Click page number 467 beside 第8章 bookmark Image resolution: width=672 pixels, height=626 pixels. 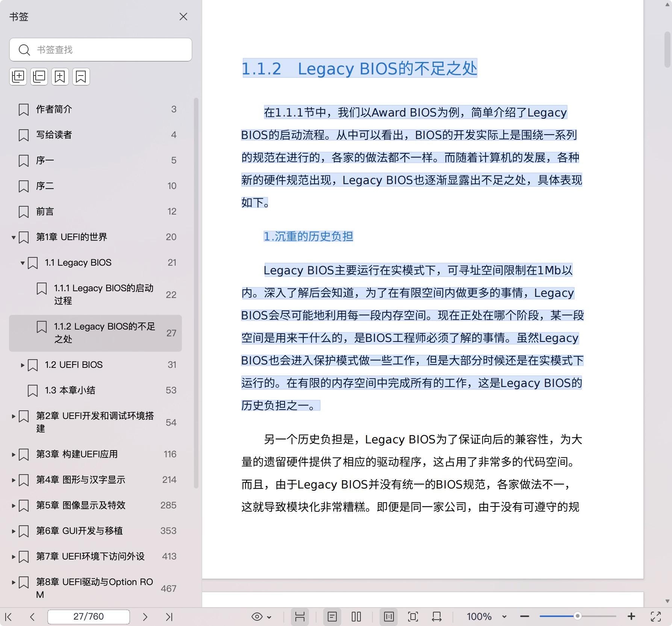click(x=168, y=589)
